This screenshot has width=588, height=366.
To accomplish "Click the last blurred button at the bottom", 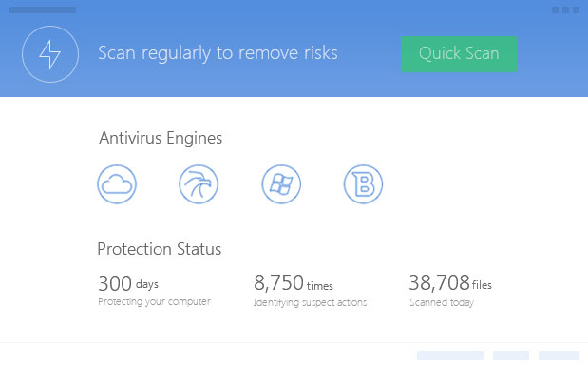I will click(559, 356).
